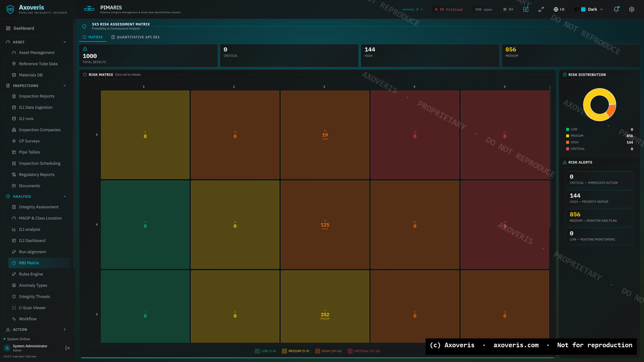
Task: Open RBI Matrix in sidebar
Action: point(39,263)
